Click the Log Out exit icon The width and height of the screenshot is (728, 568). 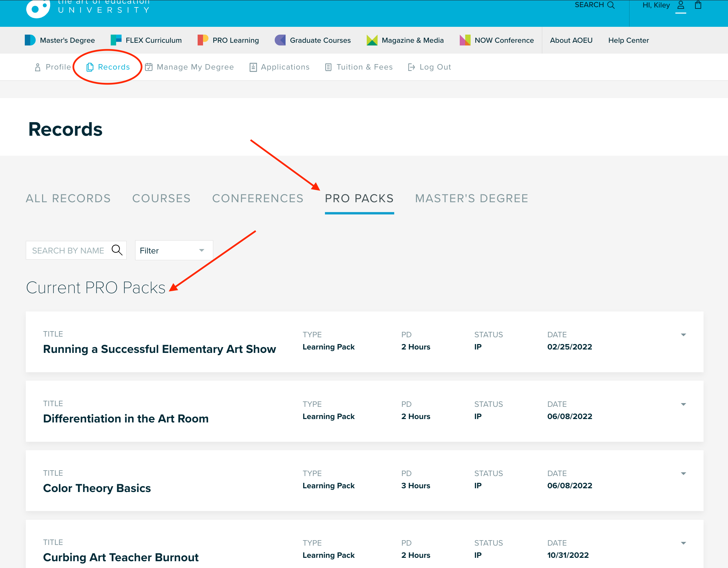(x=412, y=67)
